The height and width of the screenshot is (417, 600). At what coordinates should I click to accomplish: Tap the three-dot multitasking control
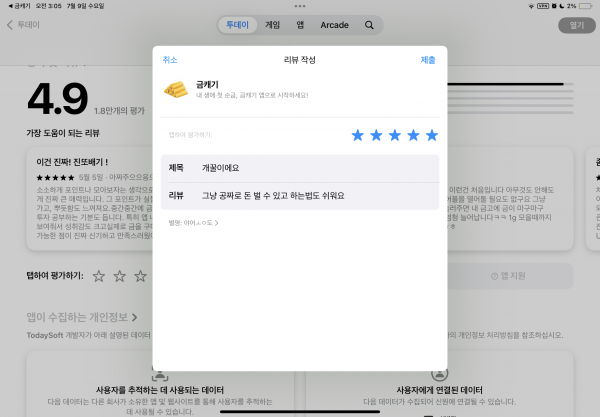(300, 6)
